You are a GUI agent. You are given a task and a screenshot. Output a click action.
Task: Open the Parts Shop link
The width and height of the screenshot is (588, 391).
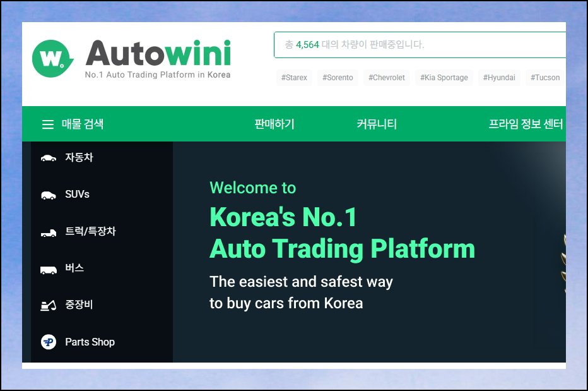click(90, 342)
